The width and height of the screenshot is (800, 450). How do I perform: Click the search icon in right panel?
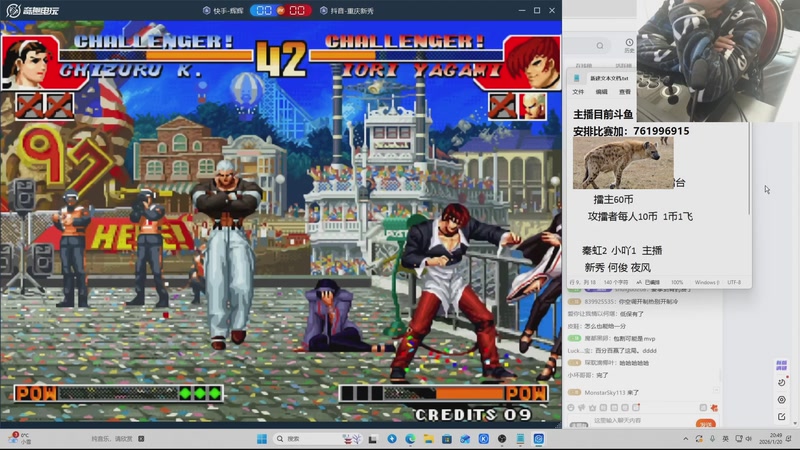[x=600, y=46]
